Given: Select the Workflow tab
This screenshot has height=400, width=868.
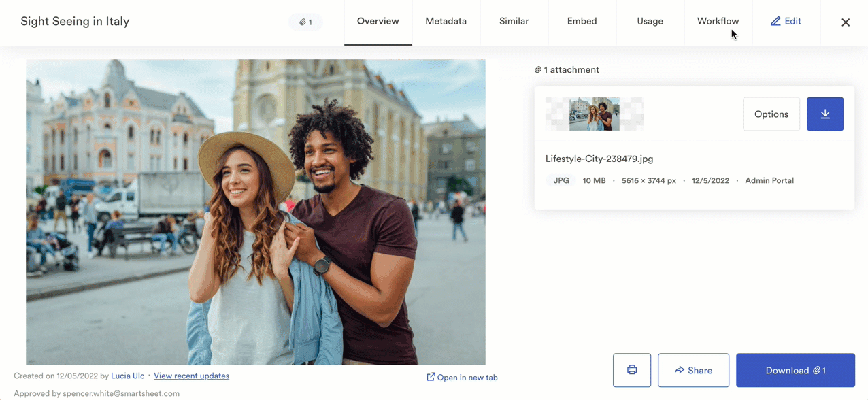Looking at the screenshot, I should 718,22.
